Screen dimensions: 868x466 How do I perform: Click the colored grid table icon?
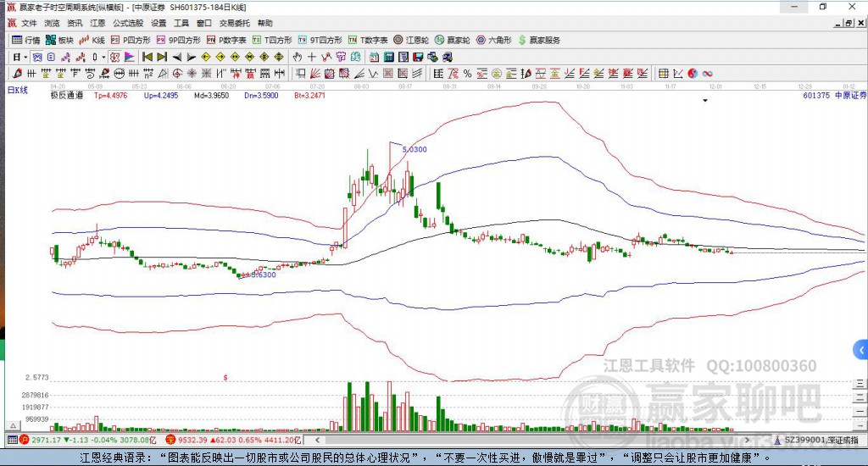[x=663, y=74]
